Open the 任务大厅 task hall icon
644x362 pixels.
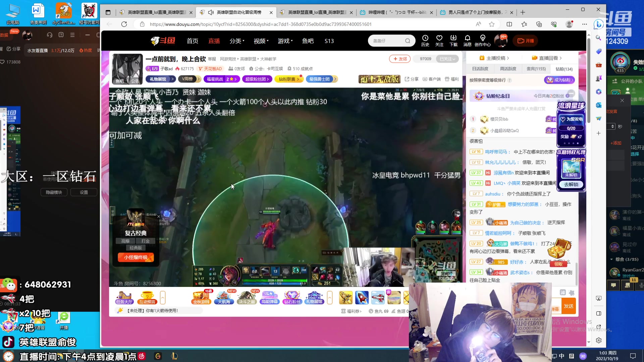(124, 298)
